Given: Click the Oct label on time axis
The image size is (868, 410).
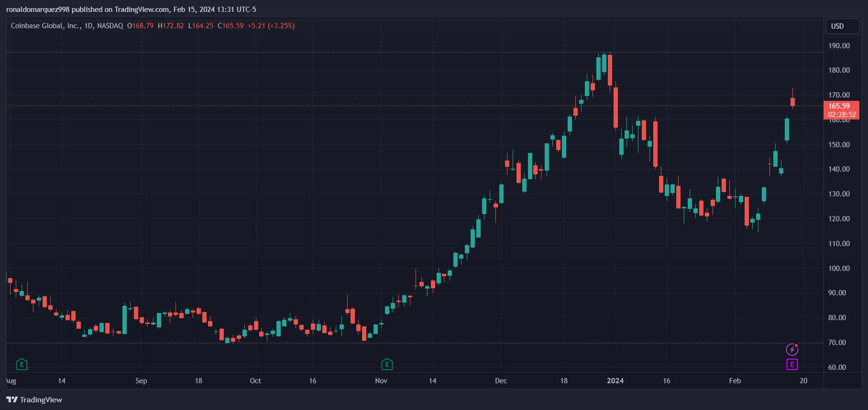Looking at the screenshot, I should (255, 381).
